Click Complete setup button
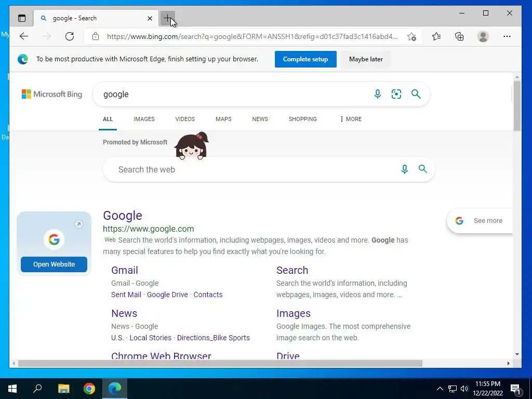532x399 pixels. click(305, 59)
